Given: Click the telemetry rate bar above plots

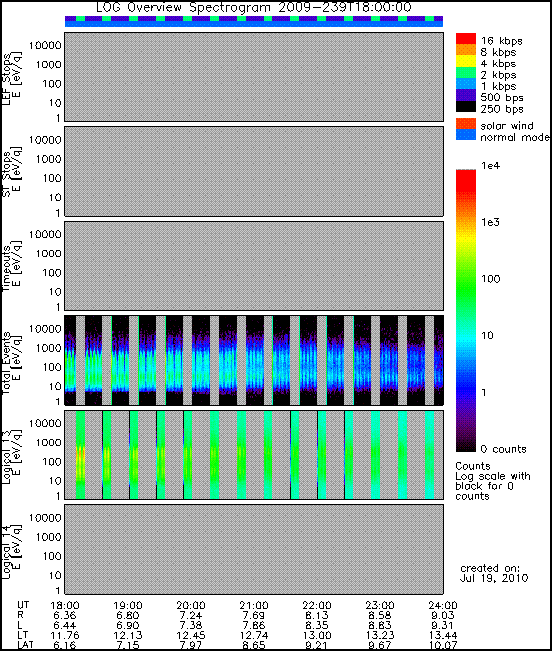Looking at the screenshot, I should (254, 22).
